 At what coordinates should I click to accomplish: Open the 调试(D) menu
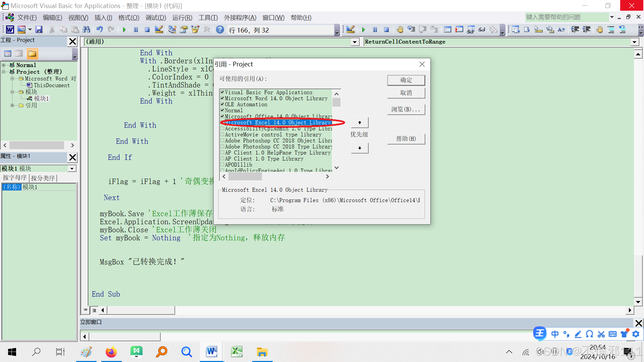click(156, 18)
